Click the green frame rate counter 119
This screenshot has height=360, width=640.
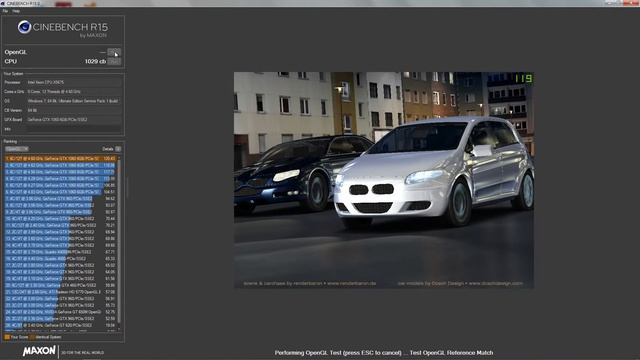(523, 78)
